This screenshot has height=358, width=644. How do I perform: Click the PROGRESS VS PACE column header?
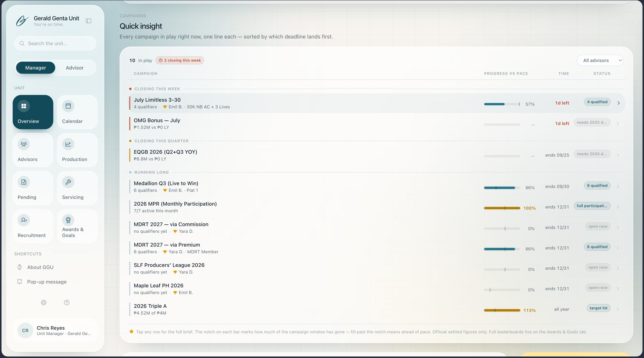pyautogui.click(x=506, y=74)
